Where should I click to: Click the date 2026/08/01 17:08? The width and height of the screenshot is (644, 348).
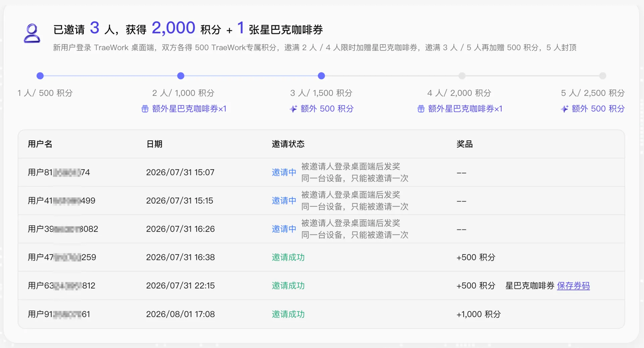(x=180, y=314)
